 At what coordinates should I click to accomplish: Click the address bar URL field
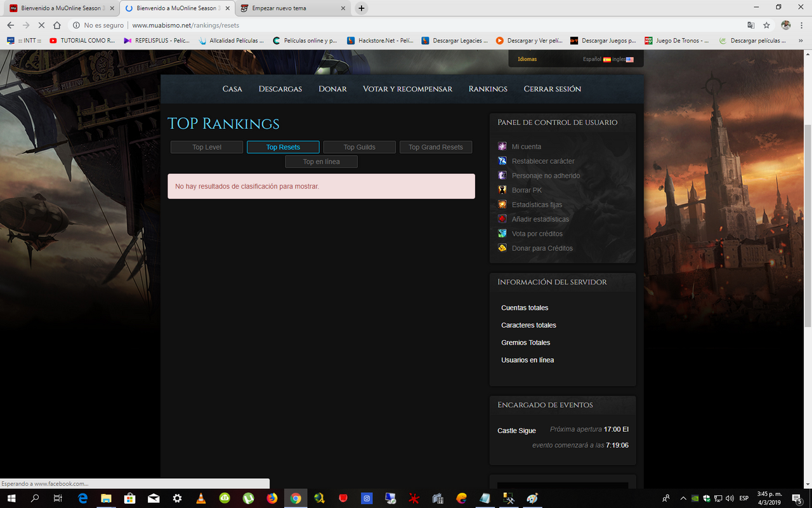click(x=406, y=25)
